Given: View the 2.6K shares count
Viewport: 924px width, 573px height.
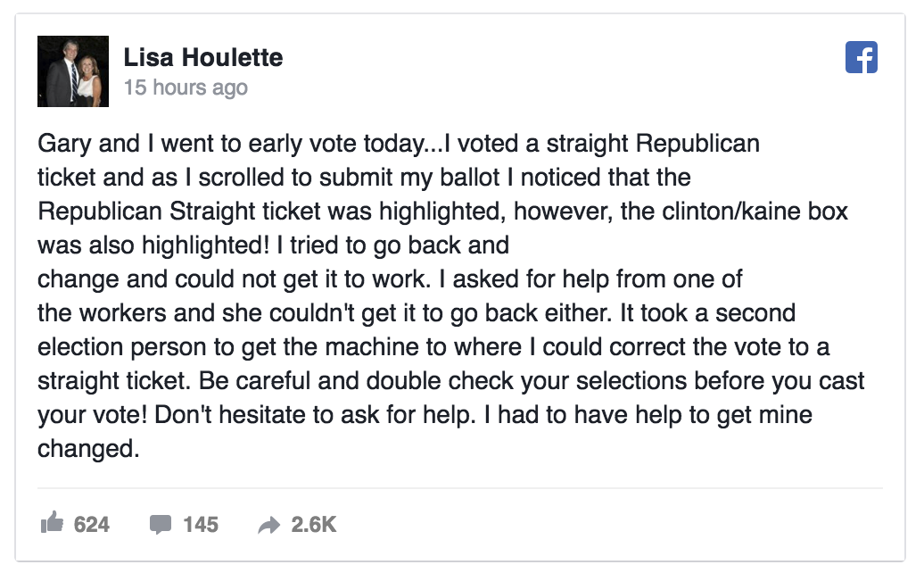Looking at the screenshot, I should 314,524.
